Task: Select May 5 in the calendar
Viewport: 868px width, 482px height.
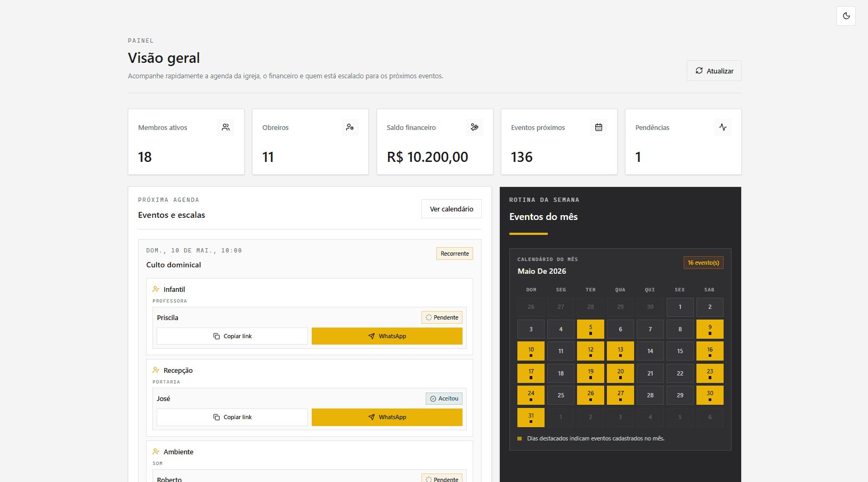Action: pyautogui.click(x=590, y=329)
